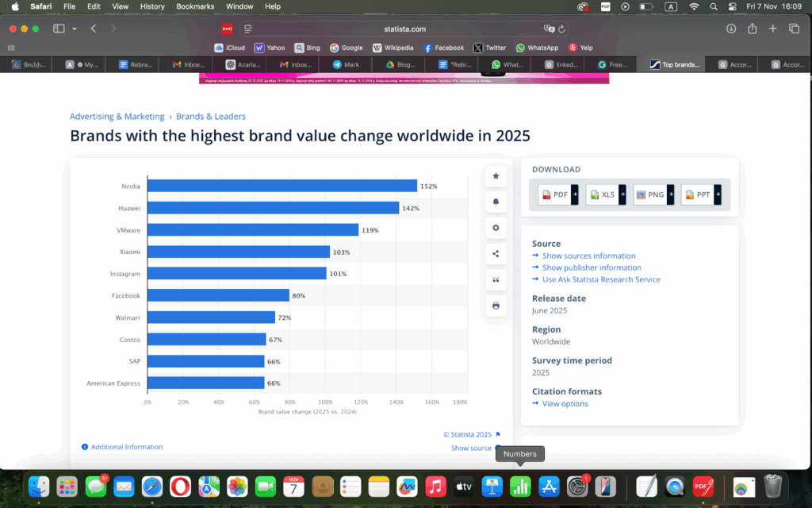
Task: Open notifications with the bell icon
Action: [496, 202]
